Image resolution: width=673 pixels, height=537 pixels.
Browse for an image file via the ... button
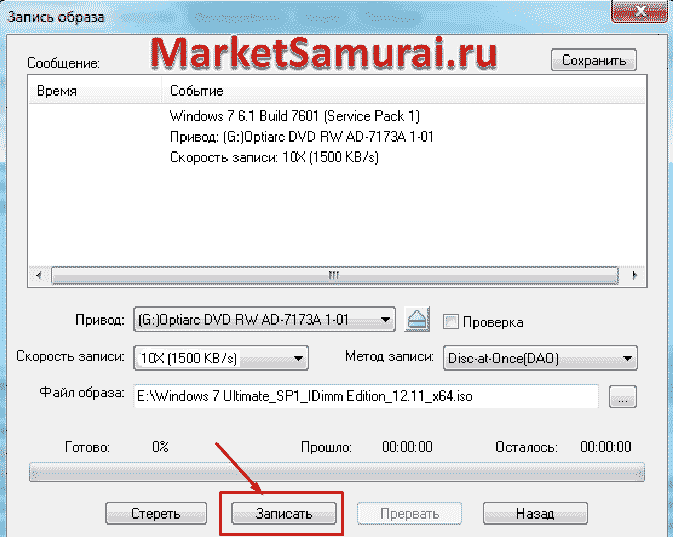click(623, 396)
